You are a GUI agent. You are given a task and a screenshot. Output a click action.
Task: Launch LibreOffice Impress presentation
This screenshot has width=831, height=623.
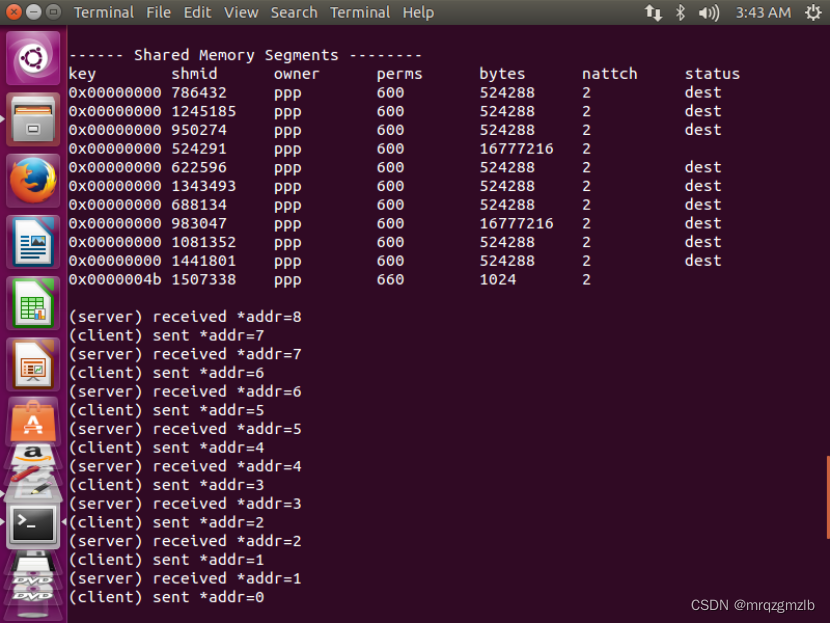click(x=33, y=365)
